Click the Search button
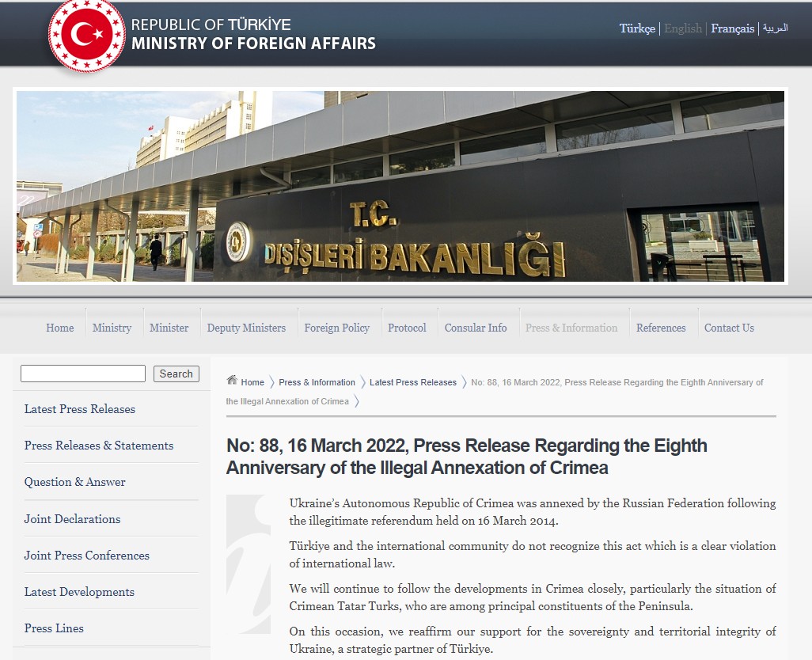The height and width of the screenshot is (660, 812). 176,374
